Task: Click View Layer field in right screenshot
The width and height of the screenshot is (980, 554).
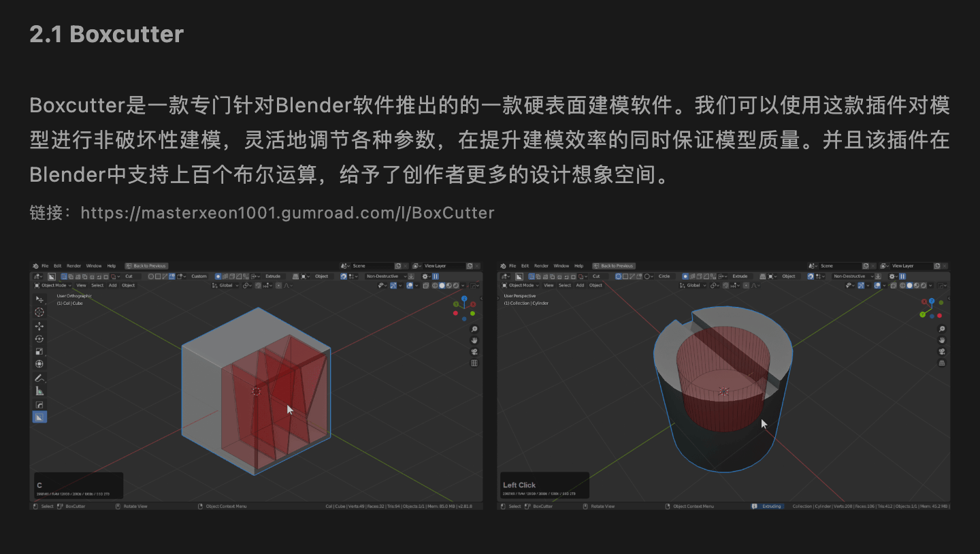Action: click(912, 266)
